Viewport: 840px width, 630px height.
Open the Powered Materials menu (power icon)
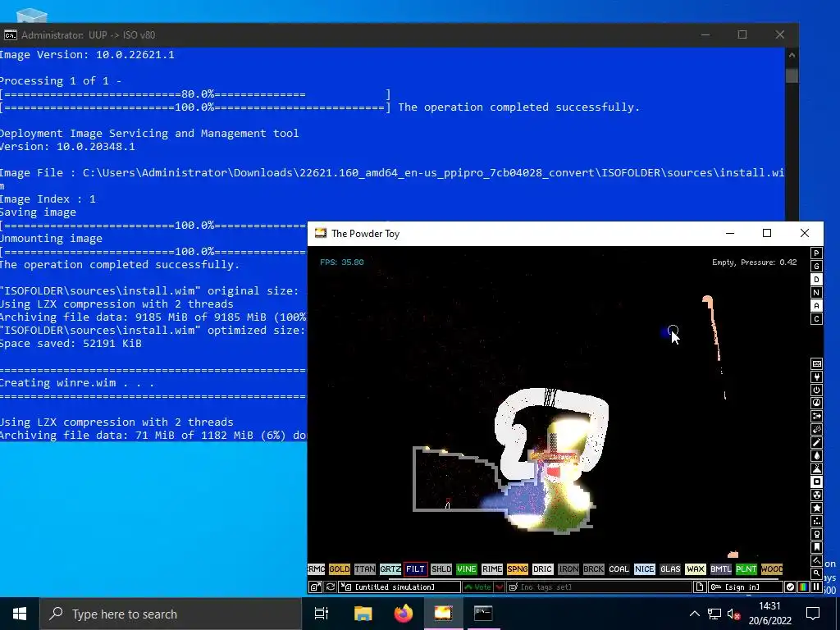[816, 390]
